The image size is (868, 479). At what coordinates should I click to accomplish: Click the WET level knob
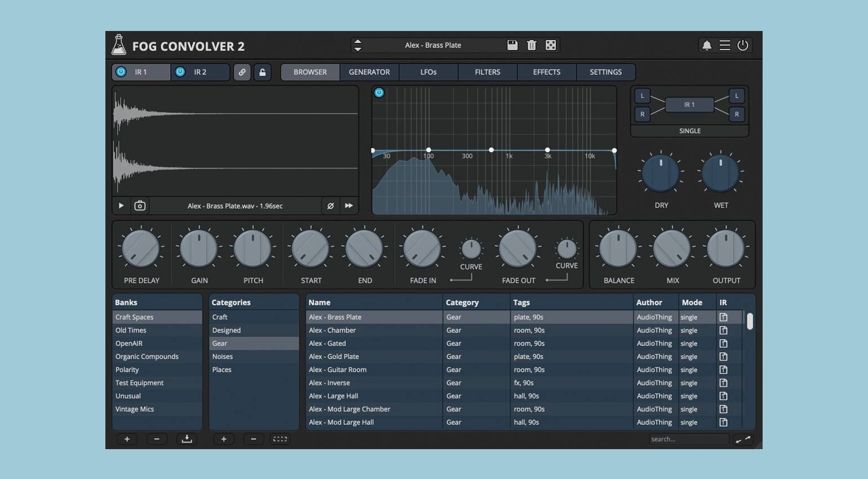point(720,173)
